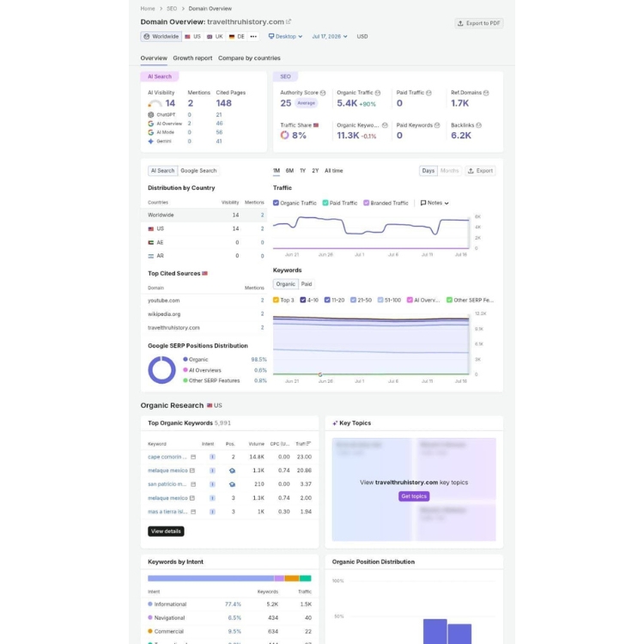644x644 pixels.
Task: Toggle the Top 3 keywords checkbox
Action: pos(276,301)
